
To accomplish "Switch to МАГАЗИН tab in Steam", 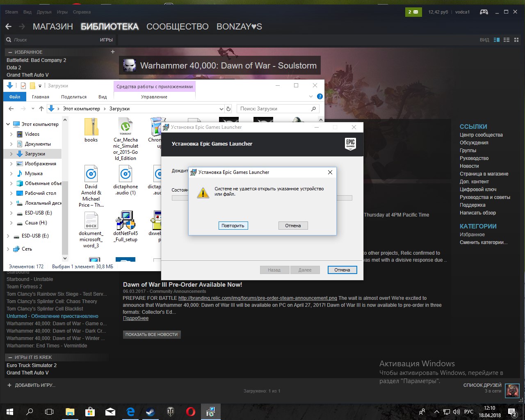I will pos(53,27).
